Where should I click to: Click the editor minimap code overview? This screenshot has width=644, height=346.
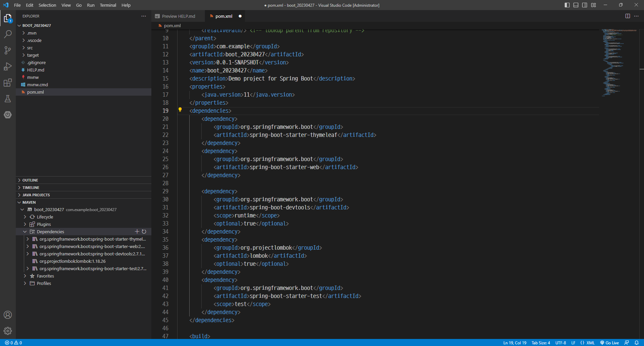coord(618,63)
